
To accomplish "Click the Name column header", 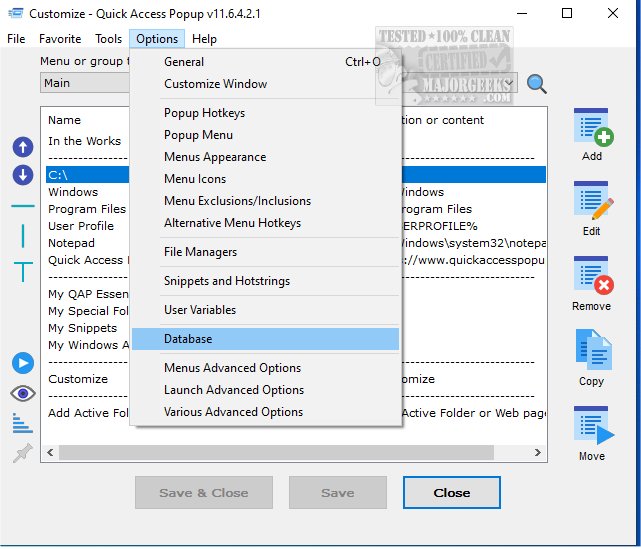I will pos(65,120).
